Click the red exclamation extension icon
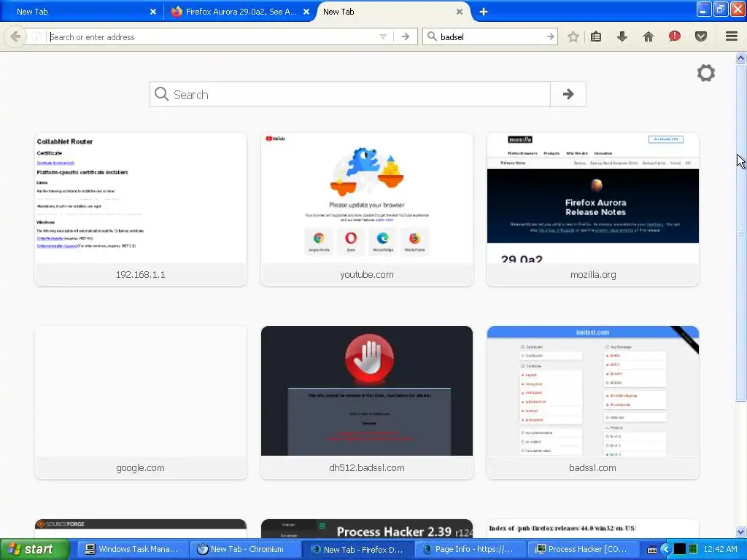747x560 pixels. [674, 36]
